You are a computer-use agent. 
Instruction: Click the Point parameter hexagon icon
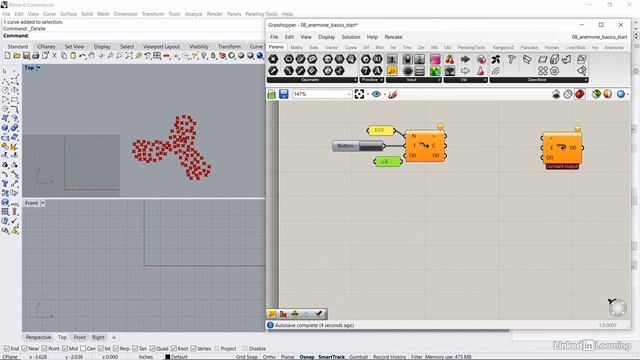pos(273,59)
